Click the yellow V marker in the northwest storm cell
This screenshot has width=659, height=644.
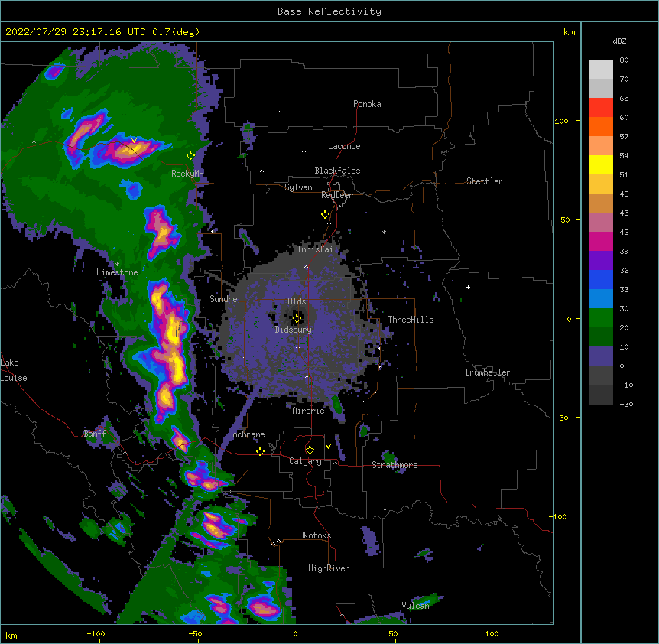pyautogui.click(x=134, y=141)
